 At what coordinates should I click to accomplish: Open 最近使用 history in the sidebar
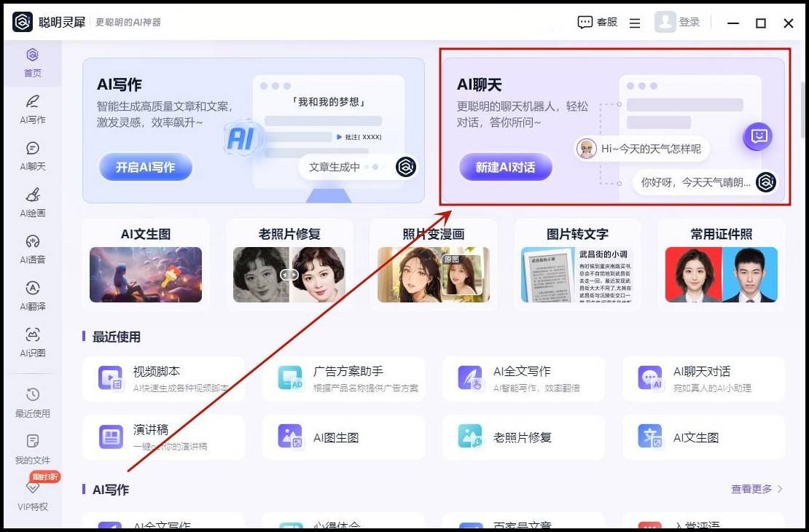click(32, 402)
